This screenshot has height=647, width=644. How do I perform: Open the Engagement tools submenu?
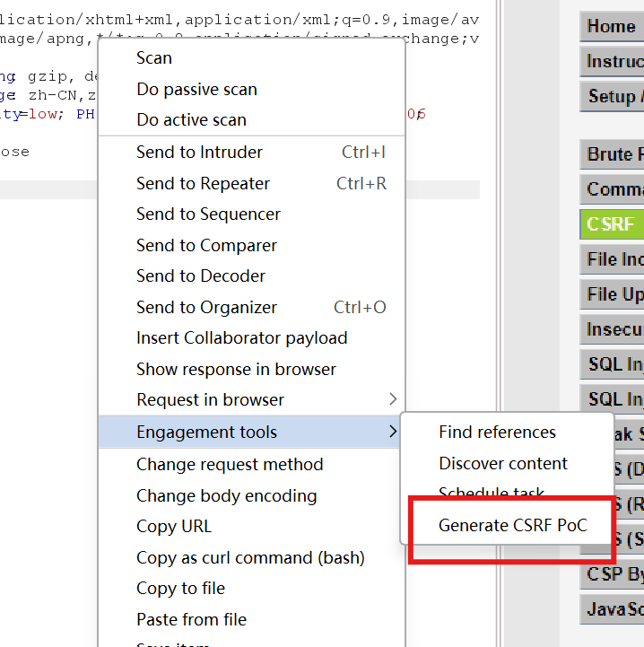(x=207, y=433)
